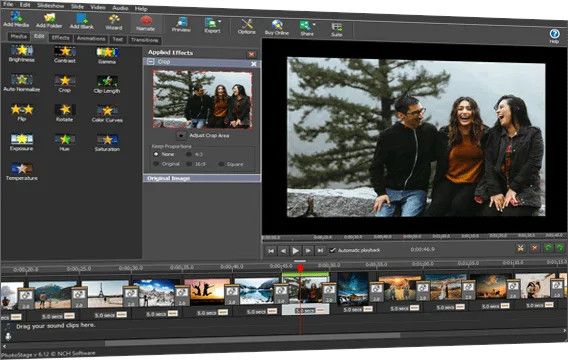Click the blue Help icon at top right
Viewport: 568px width, 360px height.
point(554,35)
